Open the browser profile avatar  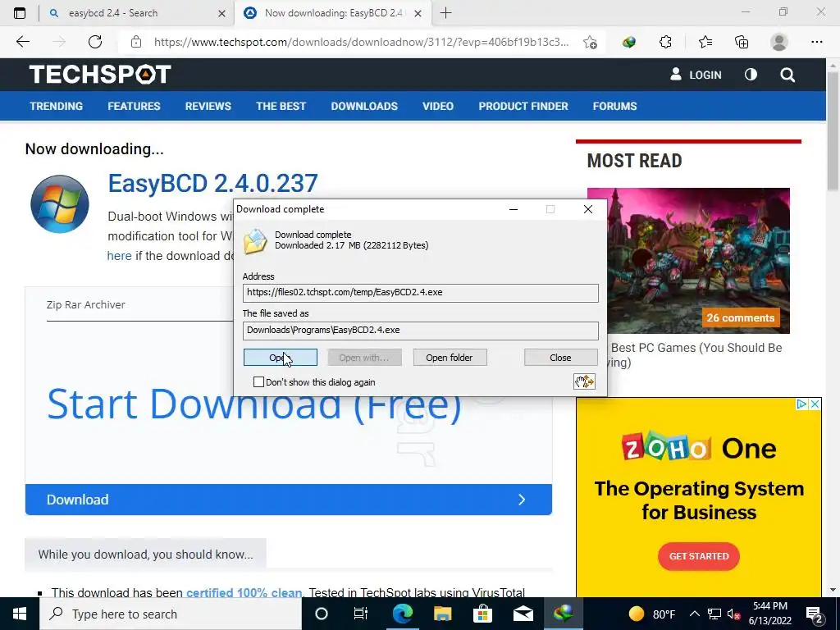pos(779,42)
